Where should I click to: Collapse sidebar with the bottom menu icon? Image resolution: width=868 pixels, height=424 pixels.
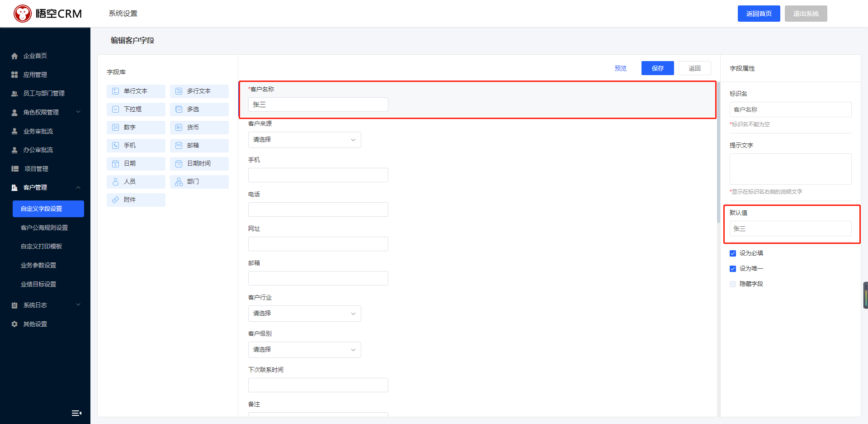coord(76,413)
